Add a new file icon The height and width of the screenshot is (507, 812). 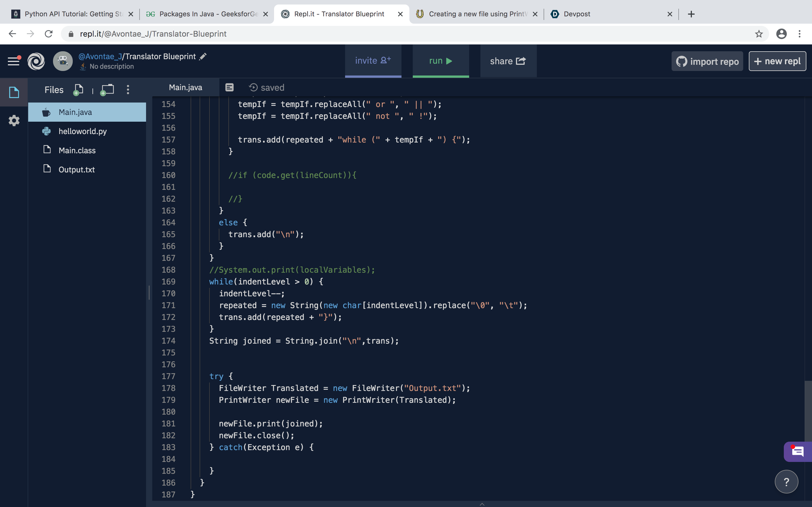(x=78, y=90)
